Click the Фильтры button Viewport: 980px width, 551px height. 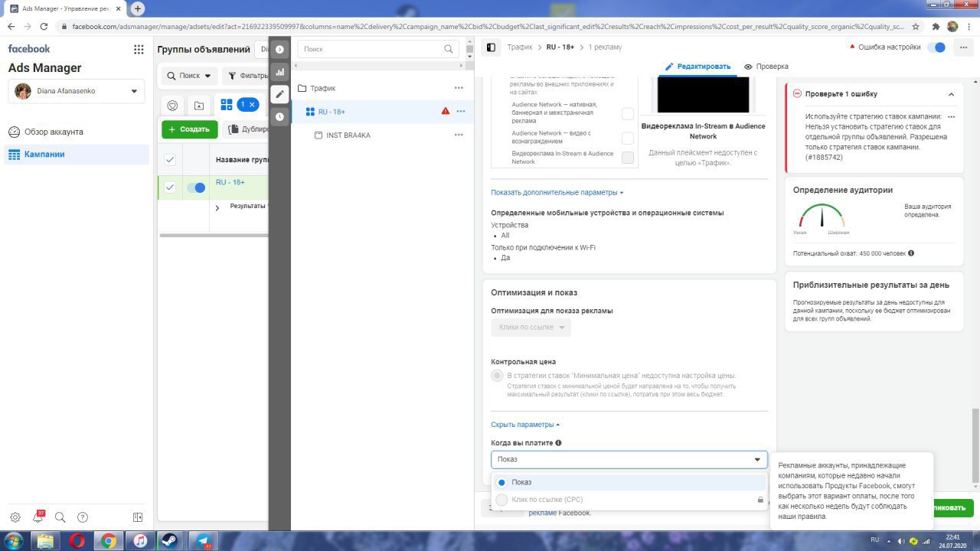pos(246,76)
